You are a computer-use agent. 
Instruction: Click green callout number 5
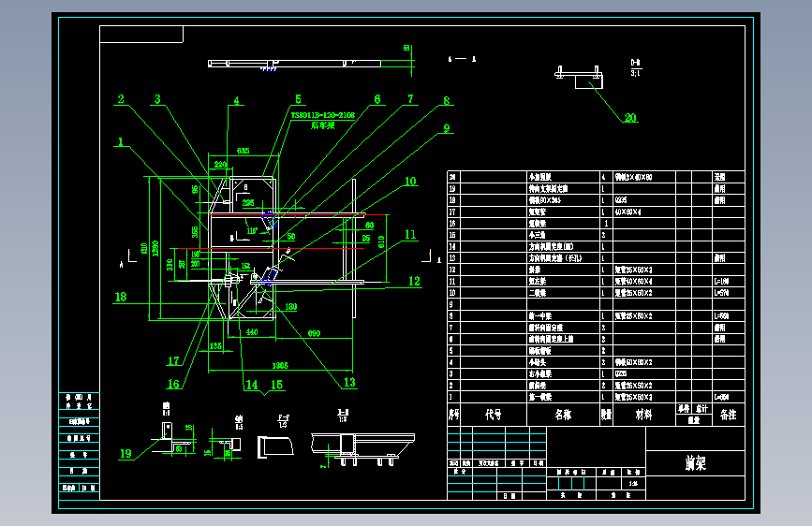298,99
